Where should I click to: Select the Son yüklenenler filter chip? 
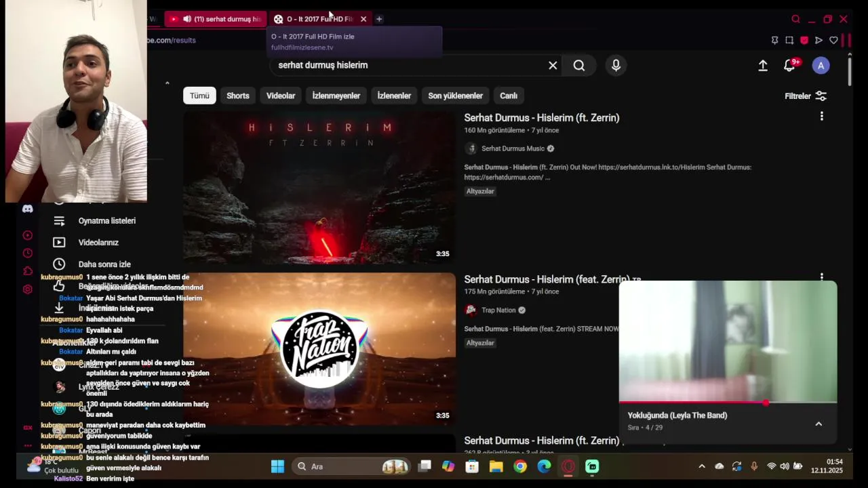[456, 96]
